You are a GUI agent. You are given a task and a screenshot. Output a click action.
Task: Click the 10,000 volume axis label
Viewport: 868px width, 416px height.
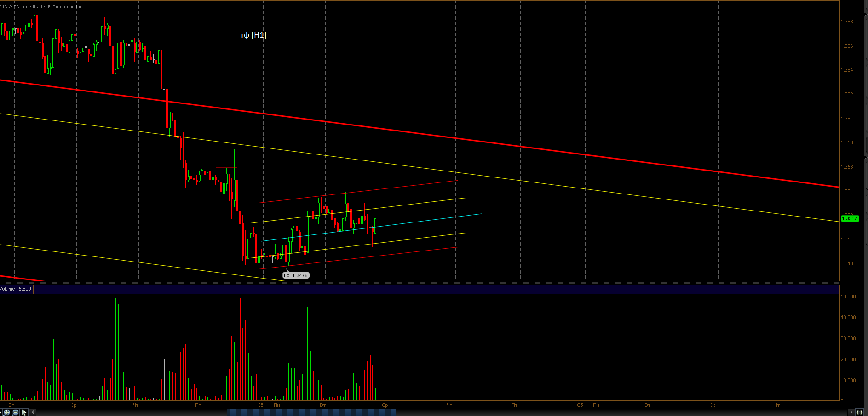click(x=848, y=380)
